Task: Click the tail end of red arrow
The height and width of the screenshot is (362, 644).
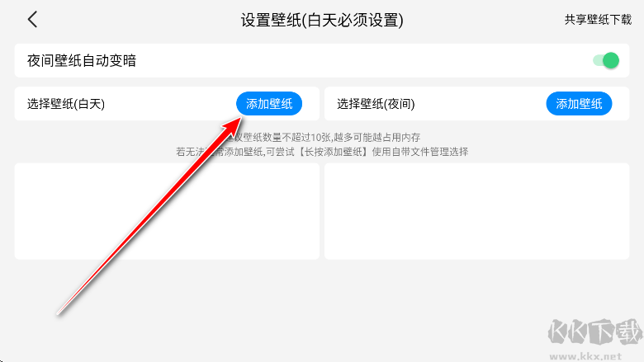Action: point(59,313)
